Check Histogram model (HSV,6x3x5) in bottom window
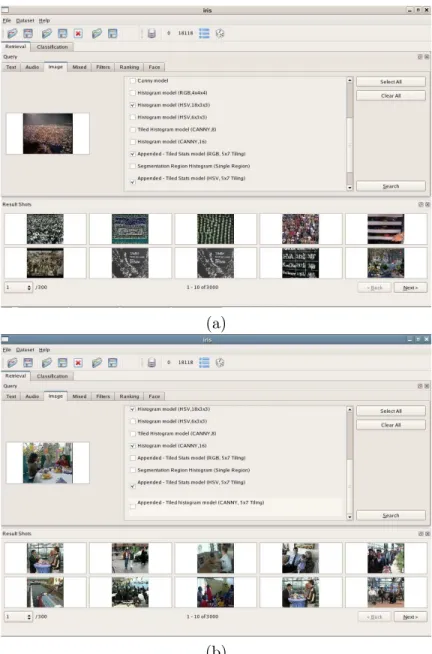The width and height of the screenshot is (432, 654). coord(133,422)
